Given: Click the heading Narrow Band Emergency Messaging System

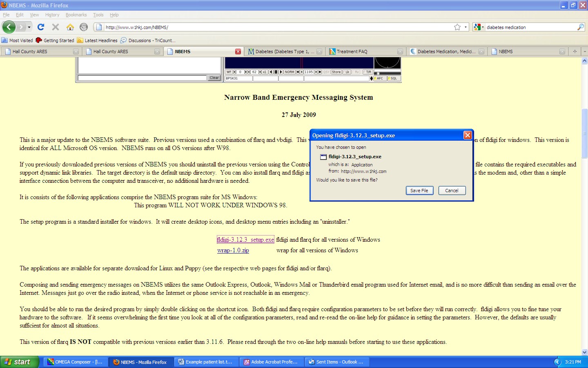Looking at the screenshot, I should click(x=298, y=97).
